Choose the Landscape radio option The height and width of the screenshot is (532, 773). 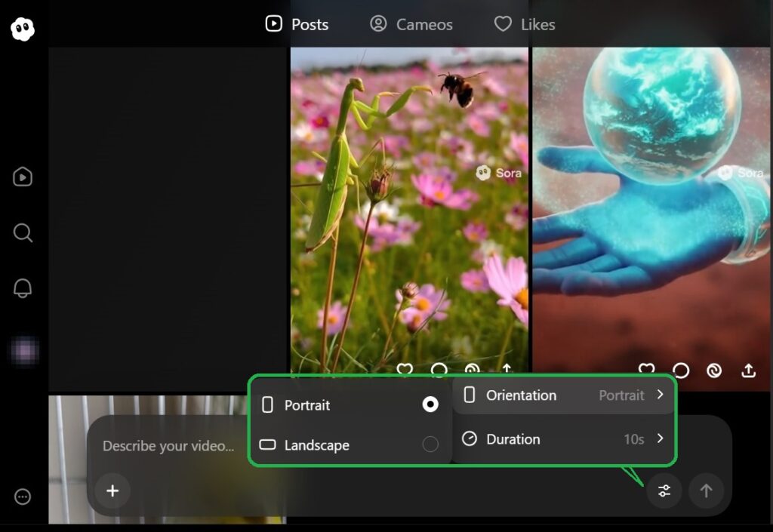430,445
